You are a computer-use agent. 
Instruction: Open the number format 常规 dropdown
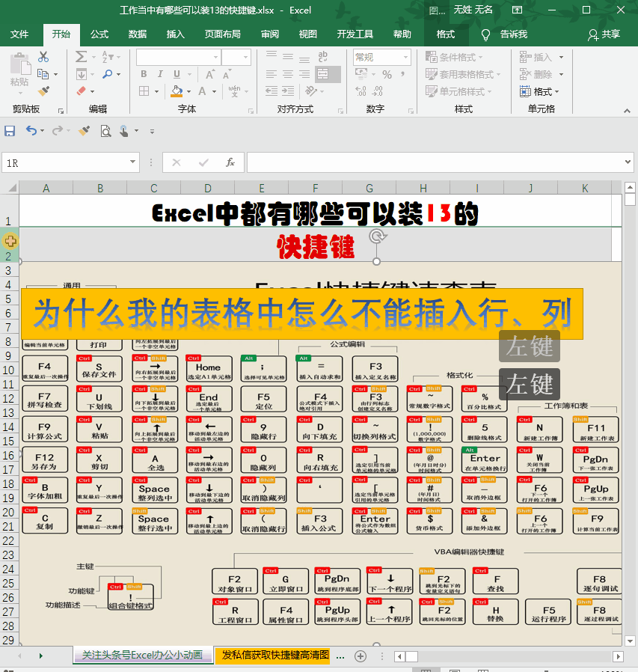point(405,57)
